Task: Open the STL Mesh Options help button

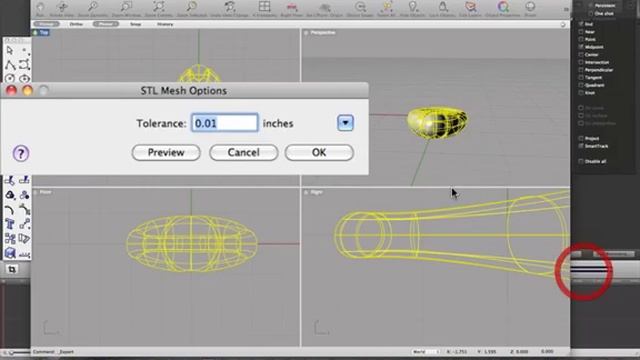Action: pos(21,153)
